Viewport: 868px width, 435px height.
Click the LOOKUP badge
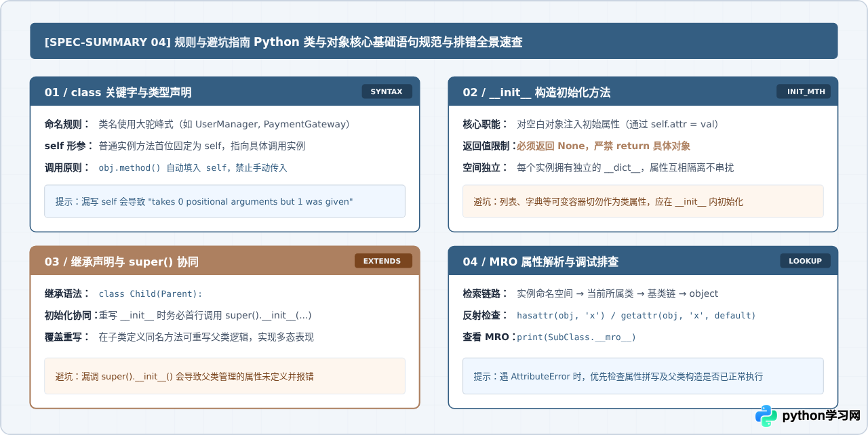tap(805, 261)
